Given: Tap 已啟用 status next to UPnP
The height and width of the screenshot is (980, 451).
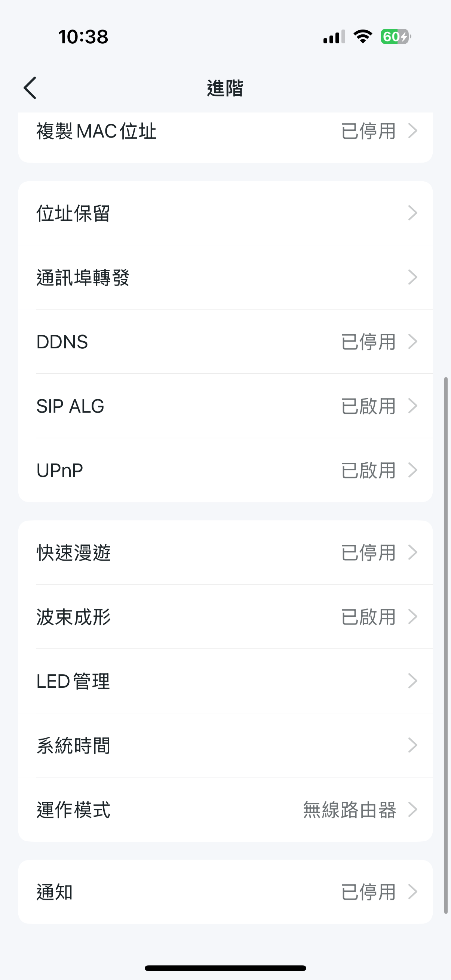Looking at the screenshot, I should (x=368, y=470).
